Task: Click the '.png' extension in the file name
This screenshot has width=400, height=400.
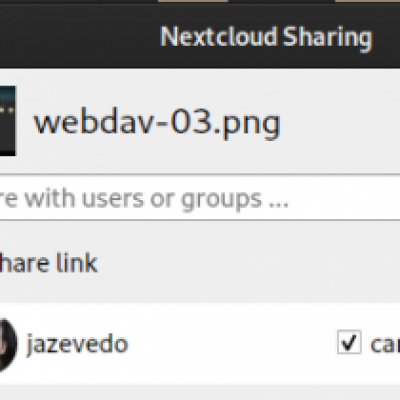Action: tap(249, 125)
